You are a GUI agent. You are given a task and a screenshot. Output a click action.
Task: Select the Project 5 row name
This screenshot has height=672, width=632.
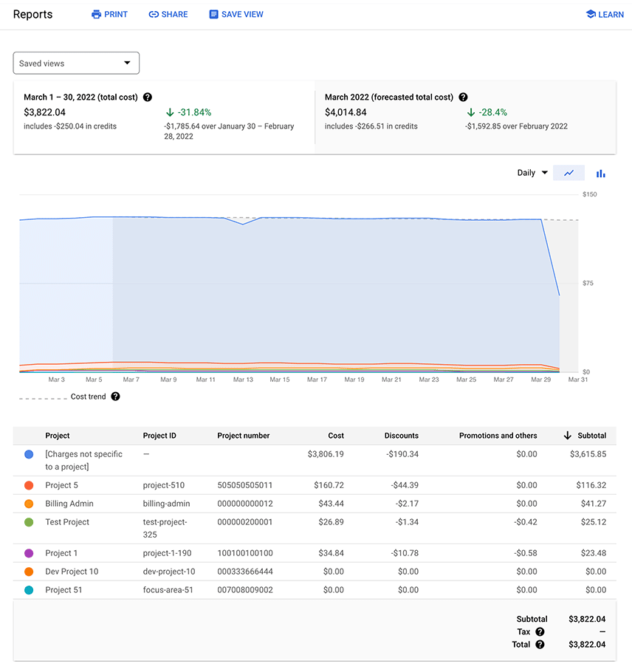(62, 485)
